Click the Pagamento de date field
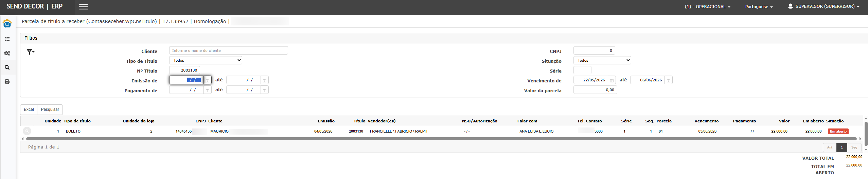 (x=187, y=90)
